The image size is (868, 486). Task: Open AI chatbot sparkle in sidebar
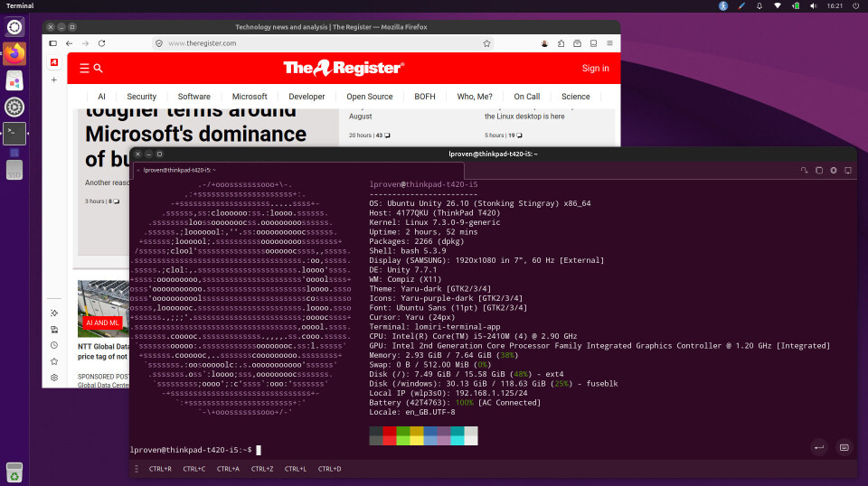(54, 313)
